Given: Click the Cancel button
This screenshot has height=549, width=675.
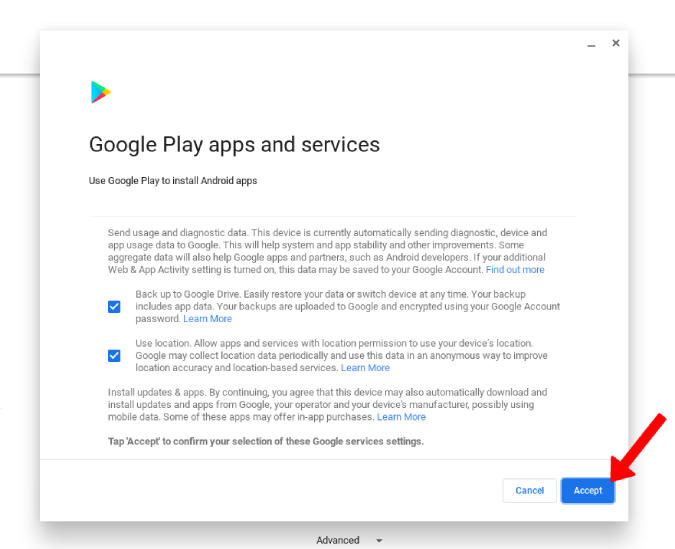Looking at the screenshot, I should coord(529,490).
